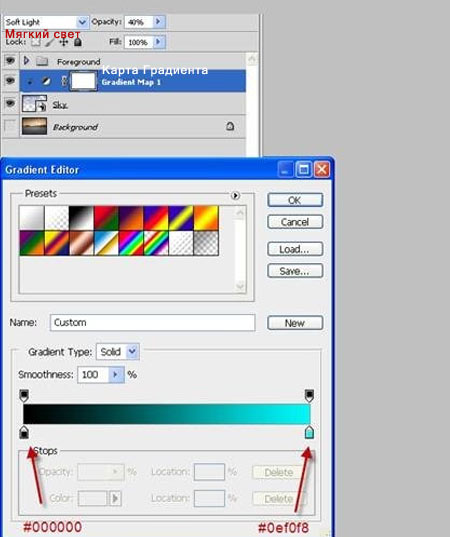Hide the Gradient Map 1 layer

(10, 81)
